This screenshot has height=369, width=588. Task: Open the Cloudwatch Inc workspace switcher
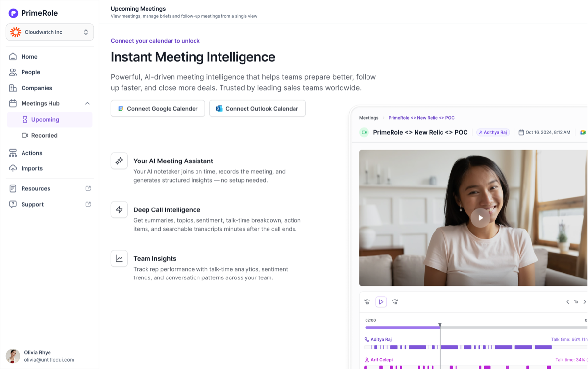49,32
